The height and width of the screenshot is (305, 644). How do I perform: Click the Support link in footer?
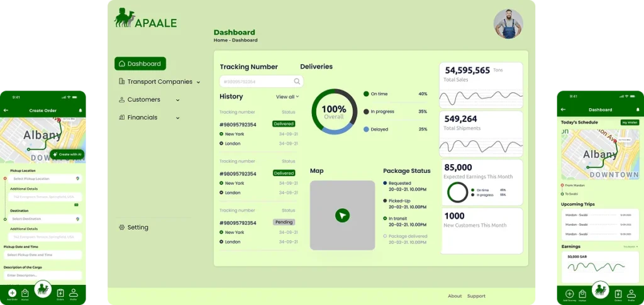(x=476, y=296)
